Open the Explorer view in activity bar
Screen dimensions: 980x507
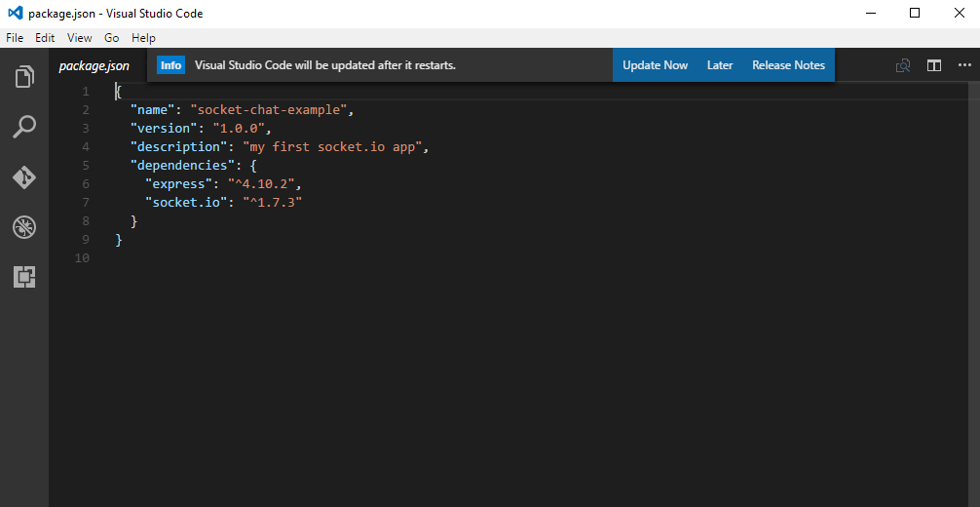tap(24, 76)
